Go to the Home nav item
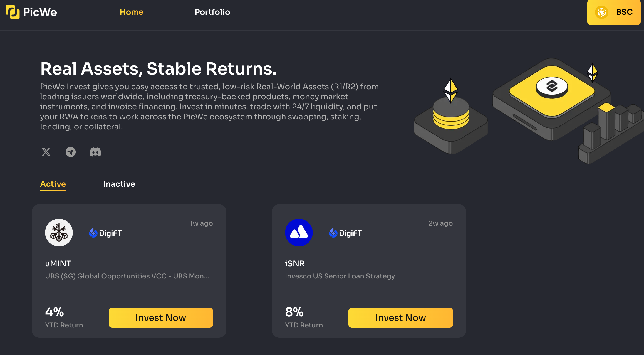The width and height of the screenshot is (644, 355). [132, 12]
